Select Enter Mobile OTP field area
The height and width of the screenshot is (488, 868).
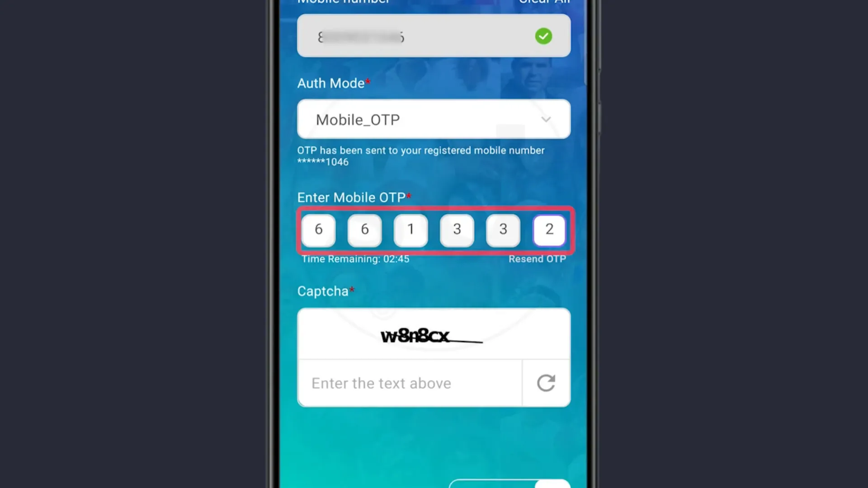tap(434, 229)
